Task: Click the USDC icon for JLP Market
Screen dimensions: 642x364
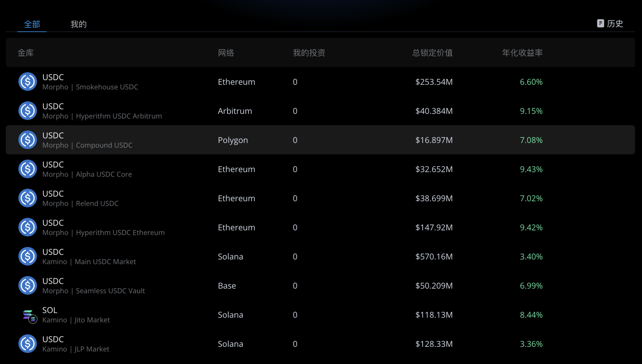Action: click(x=28, y=344)
